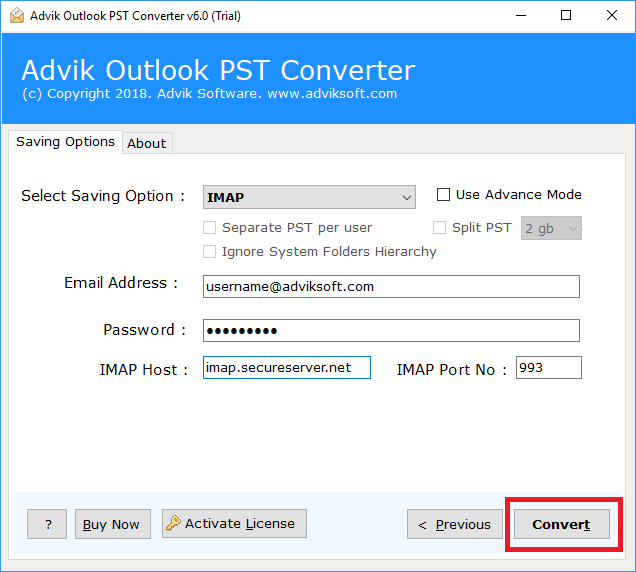636x572 pixels.
Task: Select the IMAP Port No field
Action: (x=549, y=368)
